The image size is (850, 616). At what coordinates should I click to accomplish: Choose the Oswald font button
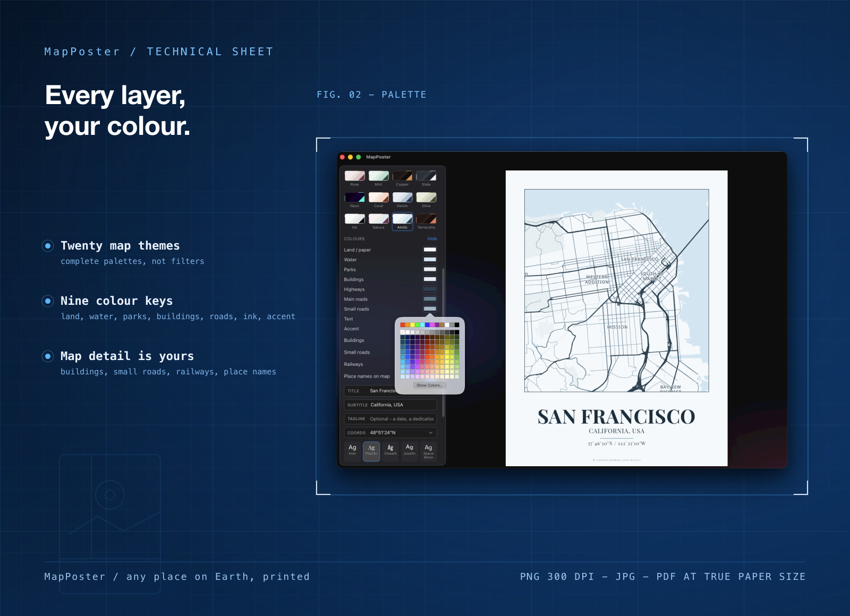[x=390, y=451]
